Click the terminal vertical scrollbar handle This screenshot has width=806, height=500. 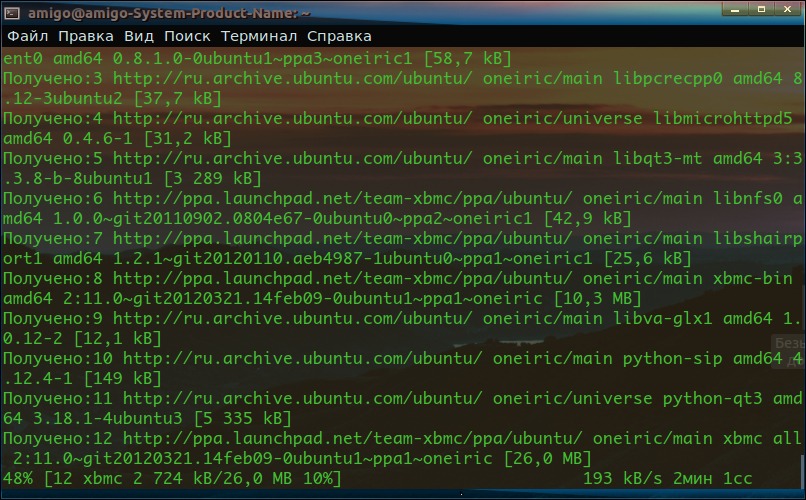click(x=802, y=470)
